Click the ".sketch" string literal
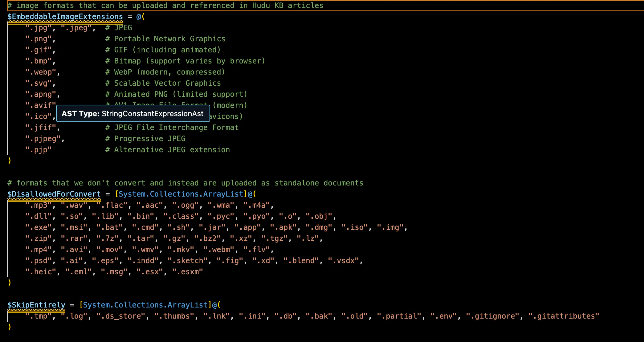The image size is (644, 342). pyautogui.click(x=188, y=261)
